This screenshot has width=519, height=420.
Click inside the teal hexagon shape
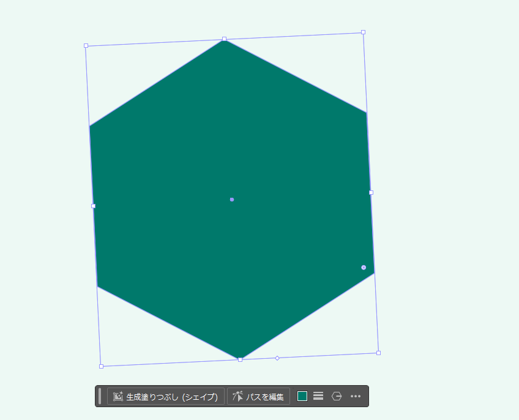click(184, 153)
